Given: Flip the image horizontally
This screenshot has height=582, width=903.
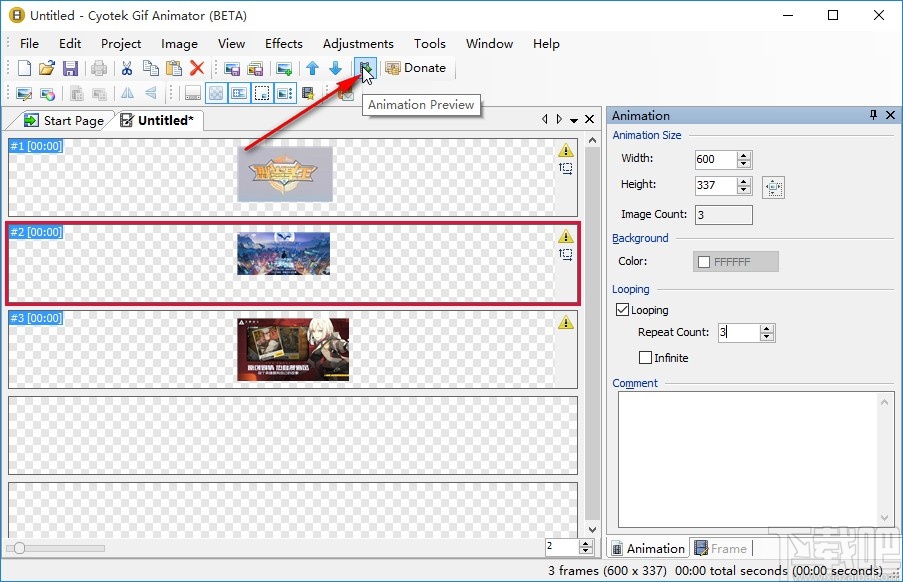Looking at the screenshot, I should tap(127, 93).
